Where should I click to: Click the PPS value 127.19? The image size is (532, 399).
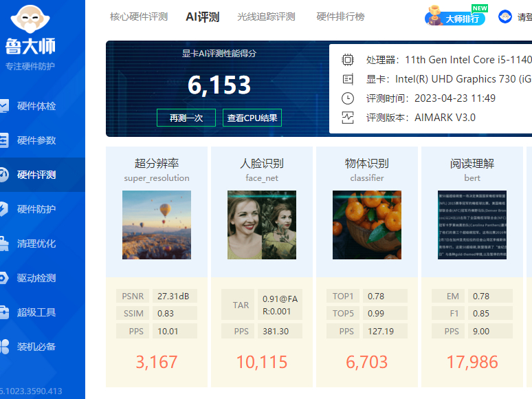[385, 331]
